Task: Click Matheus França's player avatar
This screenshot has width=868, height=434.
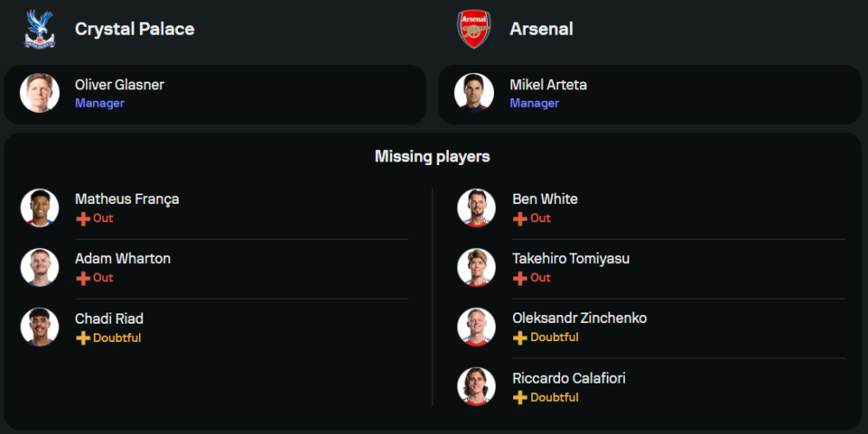Action: click(x=40, y=208)
